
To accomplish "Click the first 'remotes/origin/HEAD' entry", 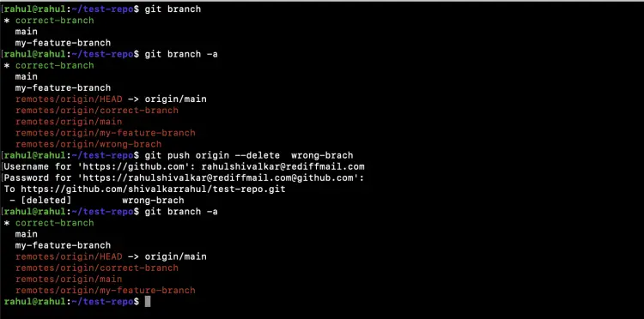I will tap(69, 99).
